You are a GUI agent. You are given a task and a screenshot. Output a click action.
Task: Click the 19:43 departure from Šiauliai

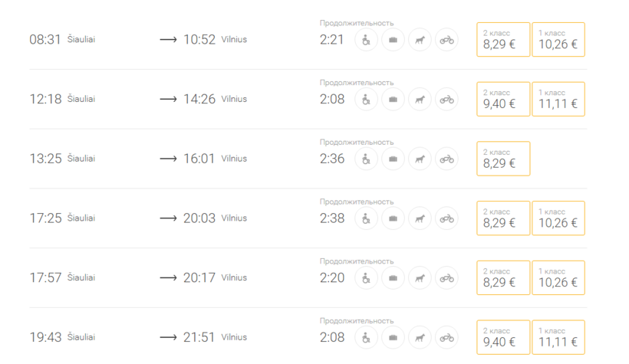[x=45, y=337]
